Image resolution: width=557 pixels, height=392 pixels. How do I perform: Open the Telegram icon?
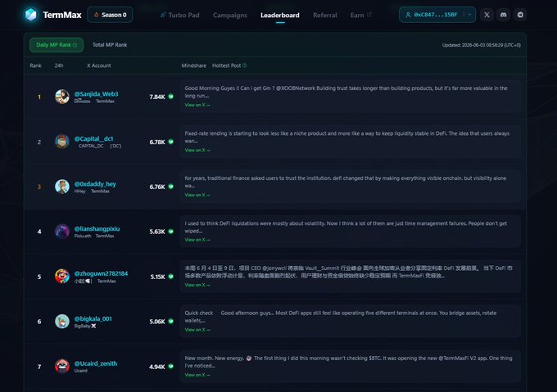click(520, 15)
